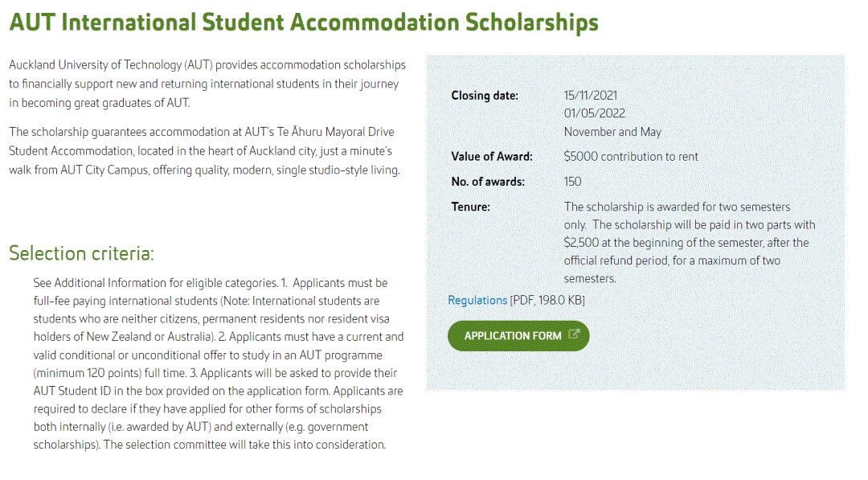868x480 pixels.
Task: Click the $5000 contribution to rent text
Action: pyautogui.click(x=631, y=157)
